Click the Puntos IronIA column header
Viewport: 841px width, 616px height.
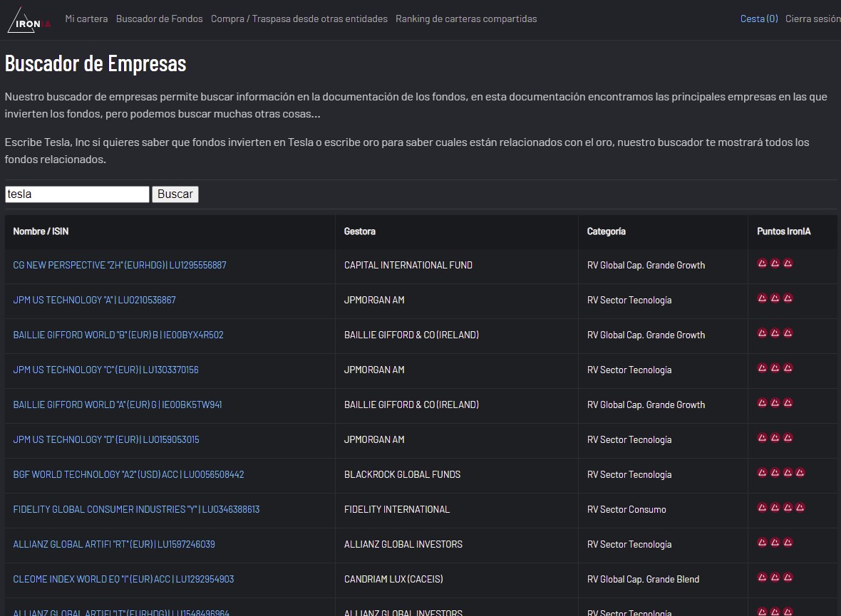coord(783,231)
